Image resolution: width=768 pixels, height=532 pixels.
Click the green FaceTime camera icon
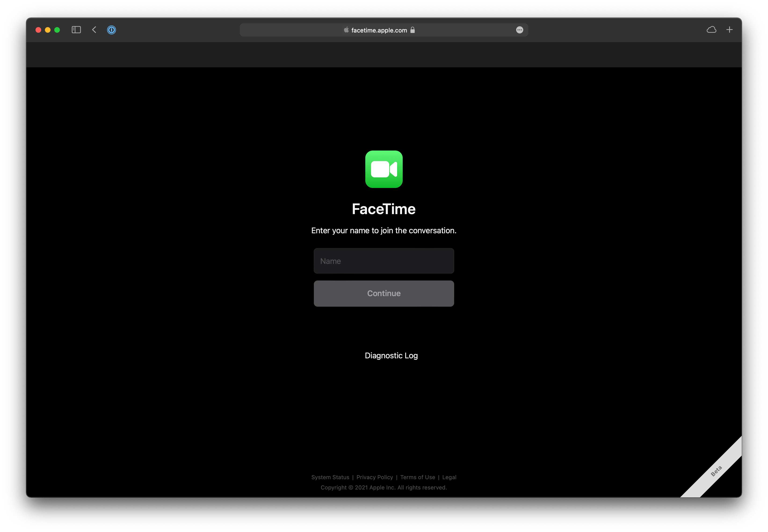384,169
